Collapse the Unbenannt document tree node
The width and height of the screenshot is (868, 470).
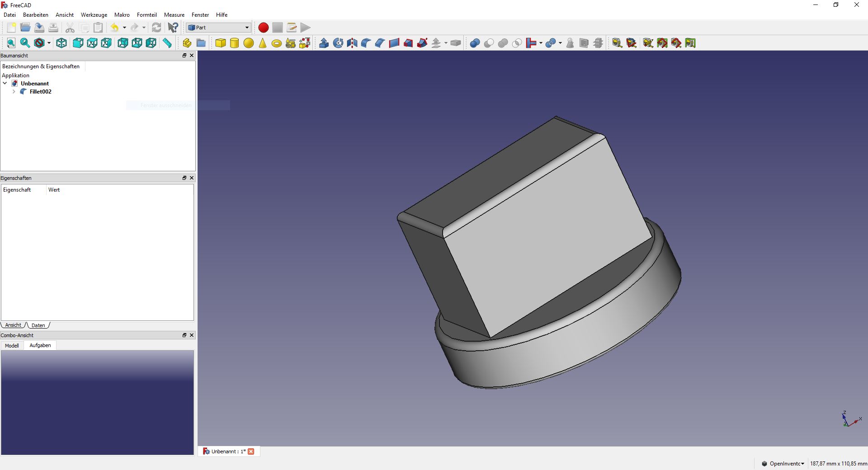(x=5, y=83)
